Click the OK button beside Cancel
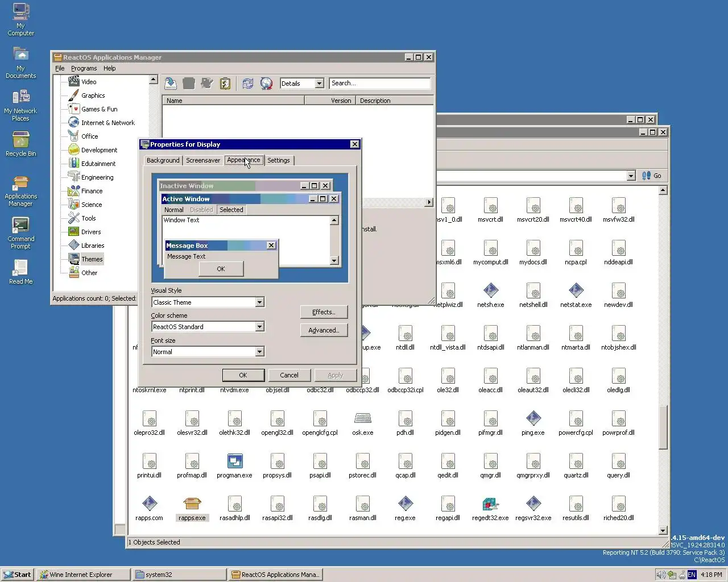Screen dimensions: 728x582 coord(243,375)
